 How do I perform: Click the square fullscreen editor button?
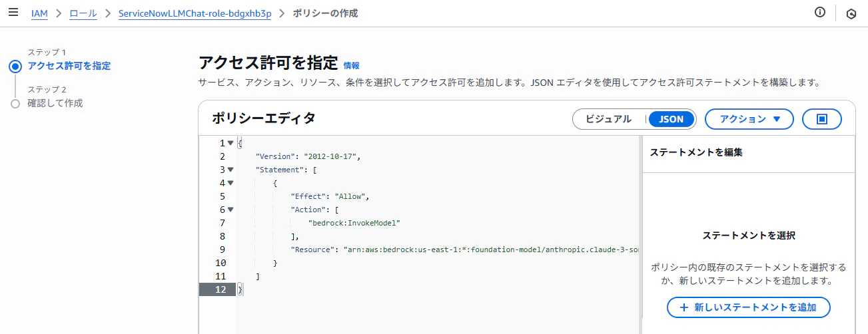tap(822, 119)
